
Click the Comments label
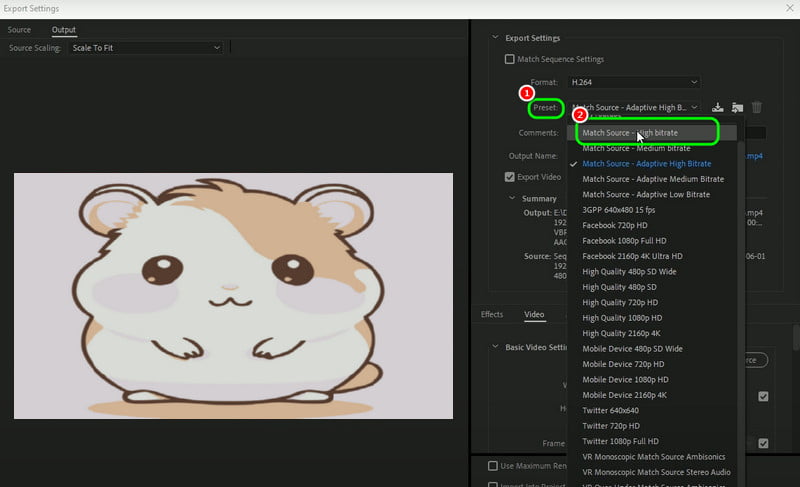tap(539, 133)
